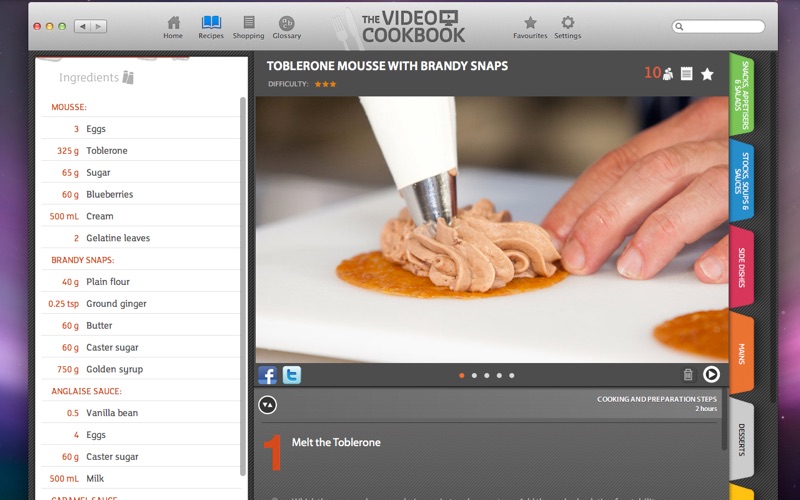Screen dimensions: 800x500
Task: Click the cooking steps scrollbar
Action: coord(724,419)
